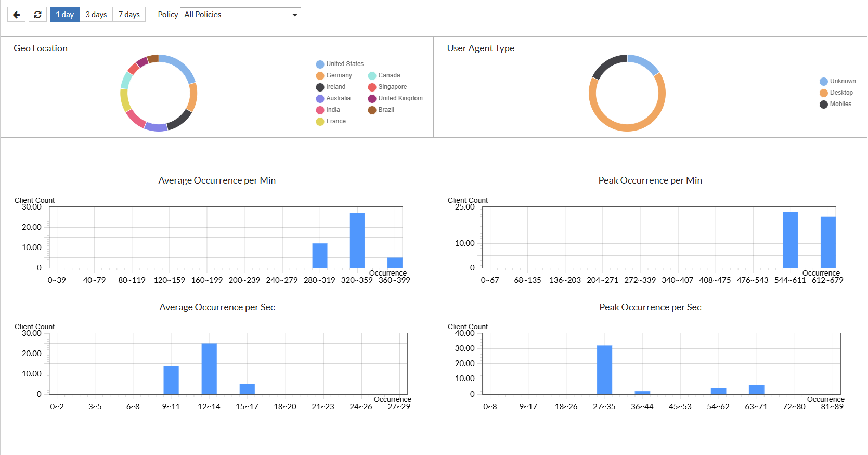This screenshot has height=455, width=868.
Task: Select the 1 day time range
Action: coord(64,15)
